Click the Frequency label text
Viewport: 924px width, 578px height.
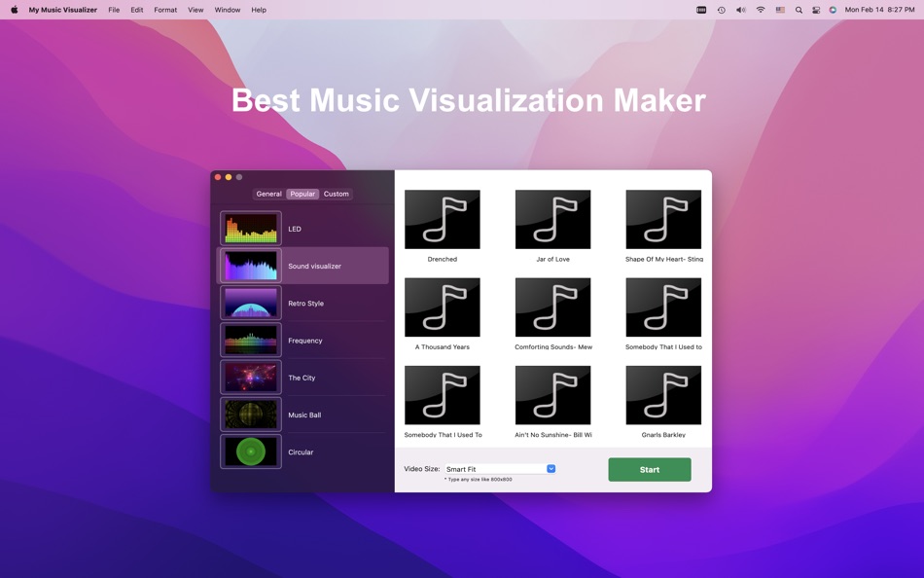coord(305,341)
